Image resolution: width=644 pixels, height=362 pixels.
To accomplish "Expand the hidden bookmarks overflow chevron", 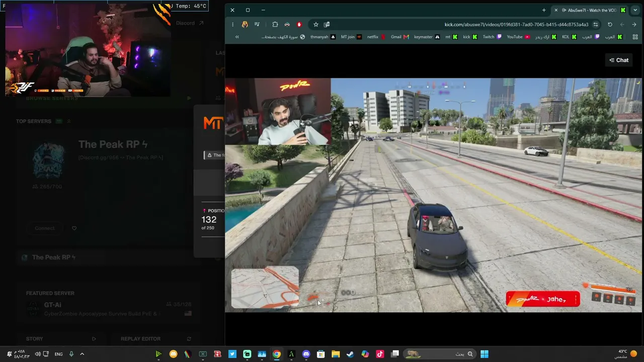I will [237, 37].
